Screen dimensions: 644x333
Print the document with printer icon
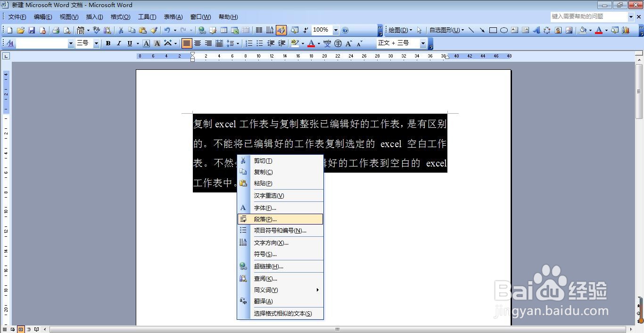[x=56, y=30]
